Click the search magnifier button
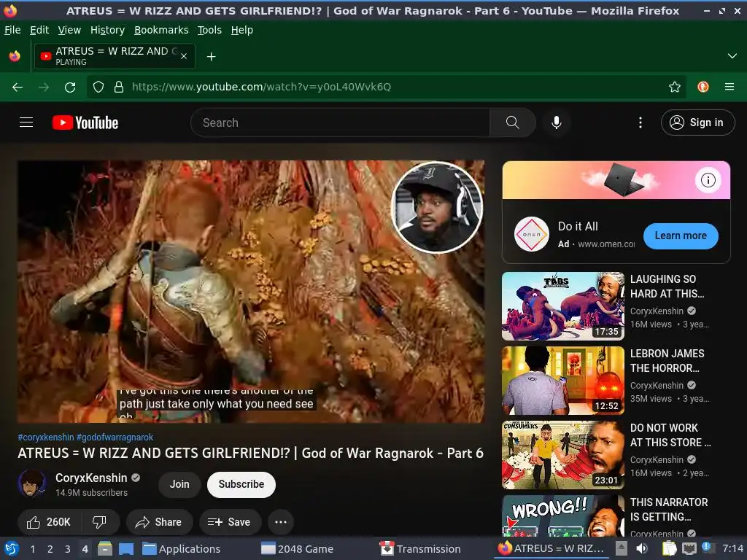747x560 pixels. point(513,122)
